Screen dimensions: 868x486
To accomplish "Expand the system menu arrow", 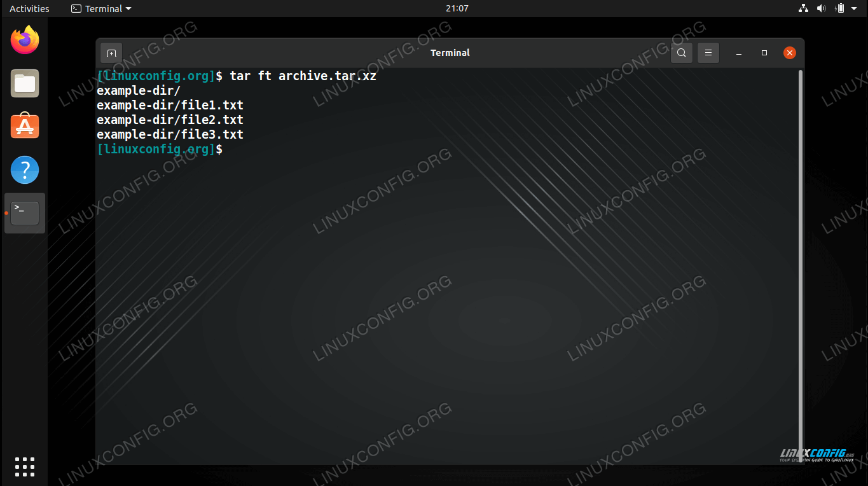I will pyautogui.click(x=855, y=8).
